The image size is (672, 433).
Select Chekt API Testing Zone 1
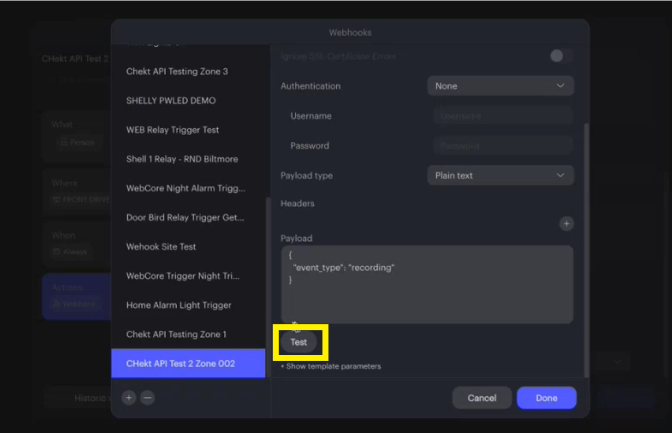click(x=176, y=334)
